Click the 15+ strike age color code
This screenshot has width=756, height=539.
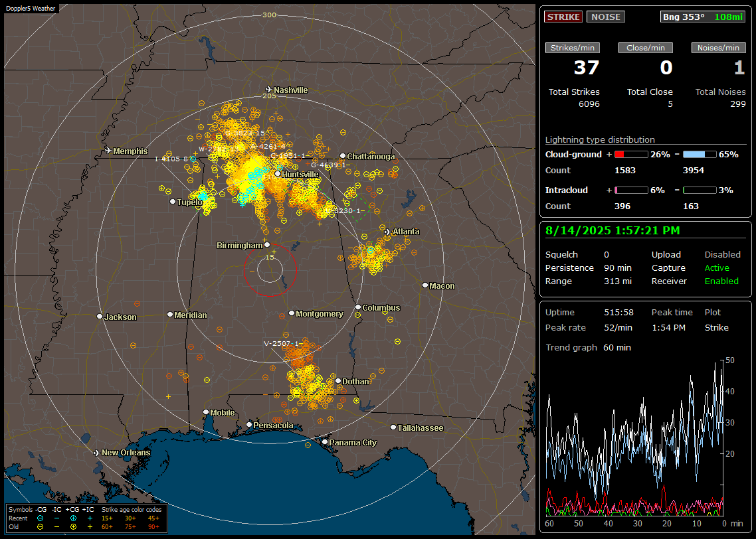click(107, 518)
